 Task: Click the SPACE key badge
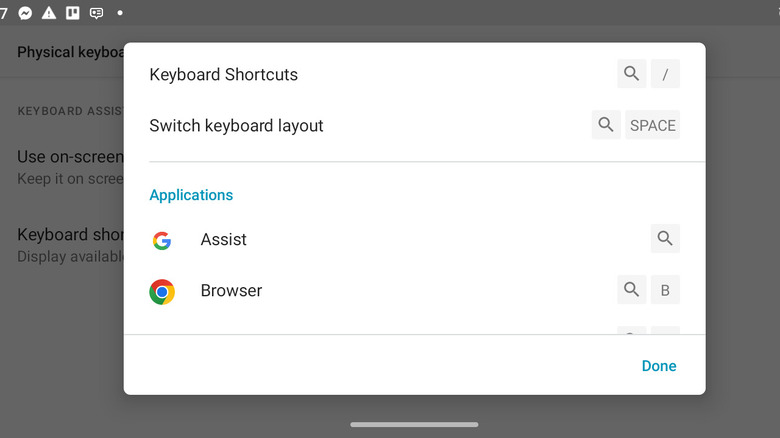(x=652, y=125)
